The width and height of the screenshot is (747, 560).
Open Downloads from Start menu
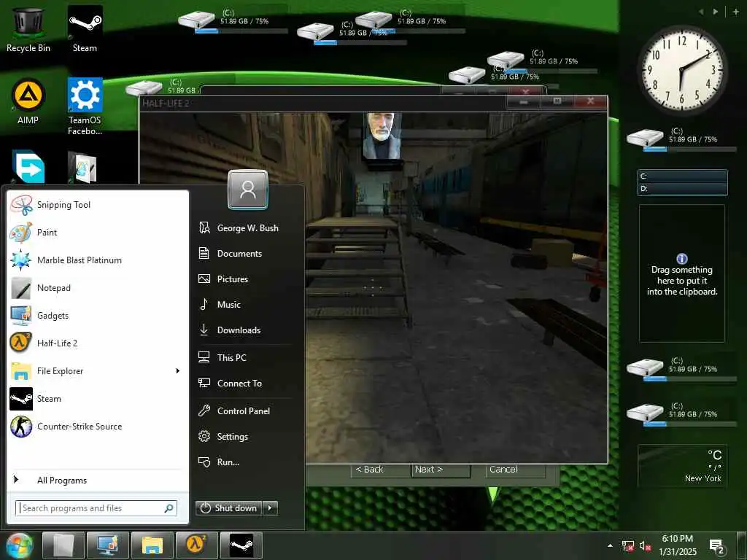244,330
